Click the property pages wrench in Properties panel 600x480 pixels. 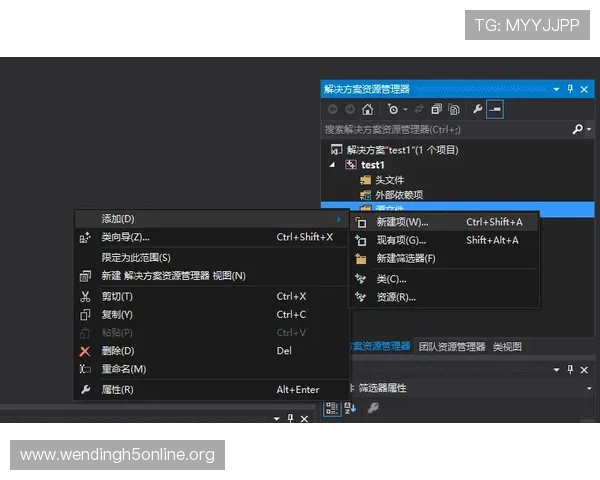[x=373, y=408]
